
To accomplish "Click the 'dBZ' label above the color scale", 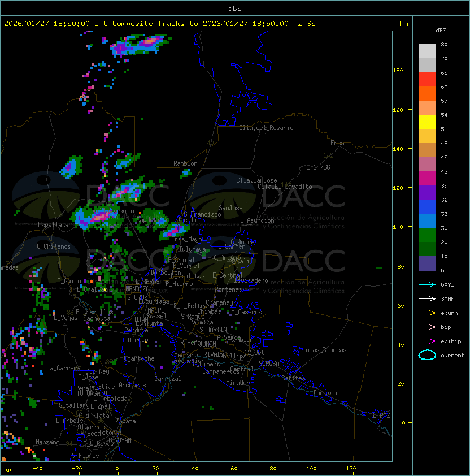I will (441, 31).
